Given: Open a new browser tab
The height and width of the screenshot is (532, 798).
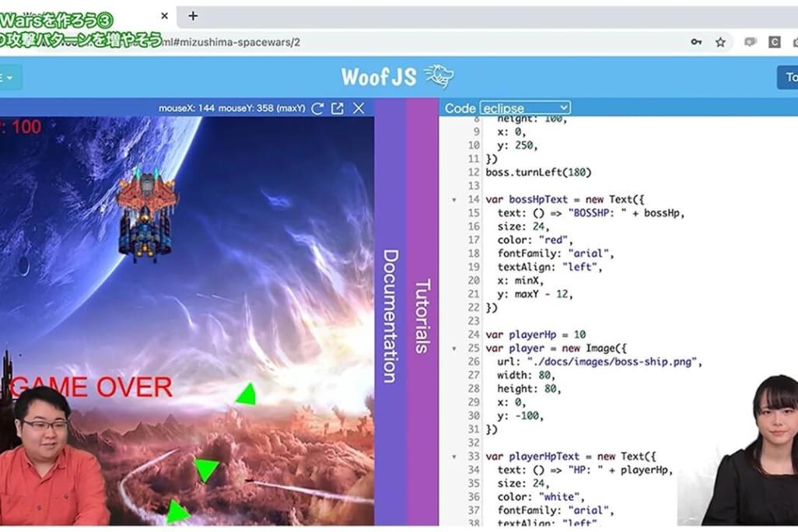Looking at the screenshot, I should tap(193, 16).
